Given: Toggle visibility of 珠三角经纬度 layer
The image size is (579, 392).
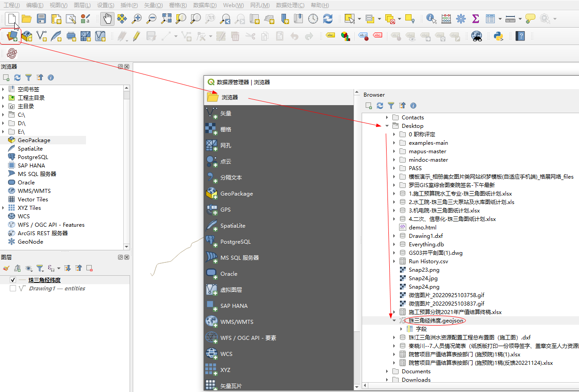Looking at the screenshot, I should (13, 280).
